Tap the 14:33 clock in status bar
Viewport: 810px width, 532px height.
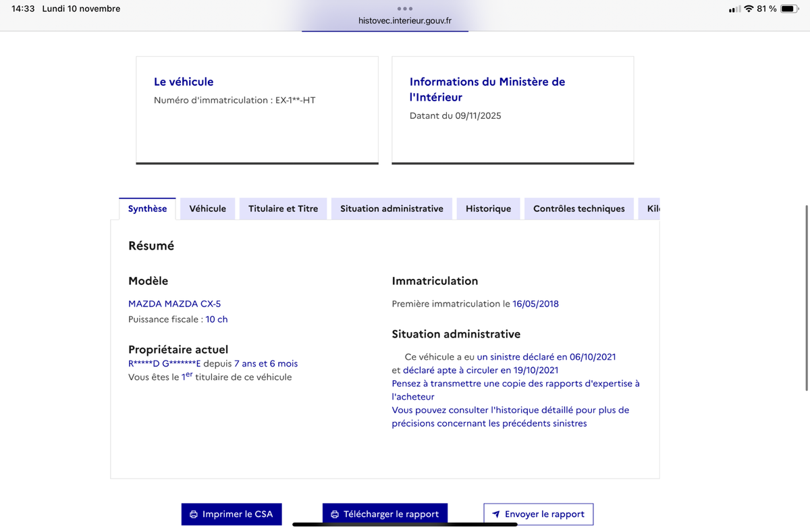23,9
